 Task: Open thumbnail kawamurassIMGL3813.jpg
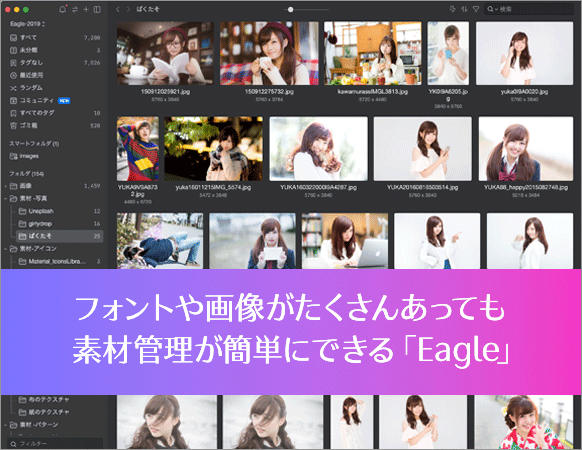373,53
